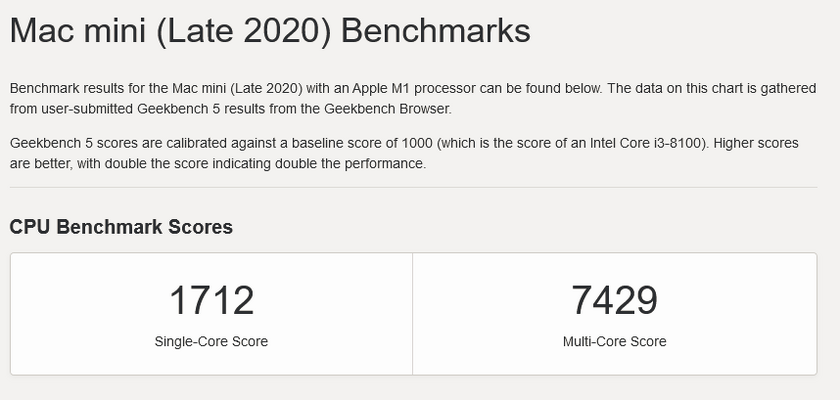840x400 pixels.
Task: Click the horizontal divider above CPU Benchmark Scores
Action: click(x=414, y=187)
